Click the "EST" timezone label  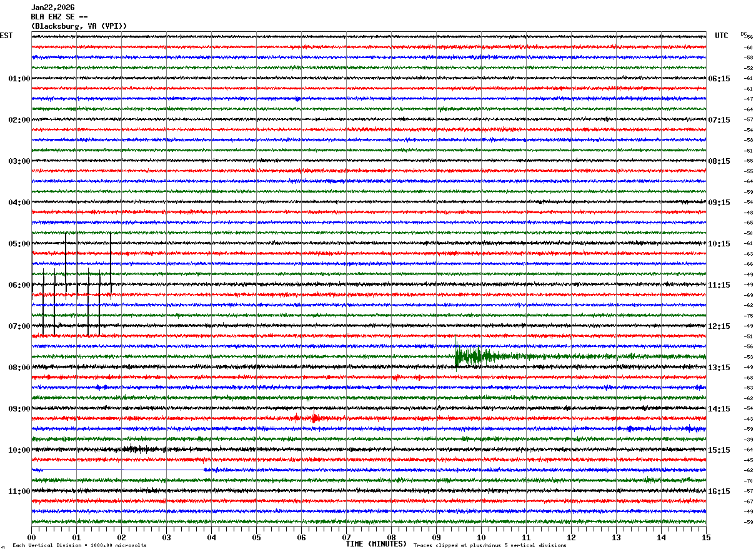pyautogui.click(x=6, y=36)
